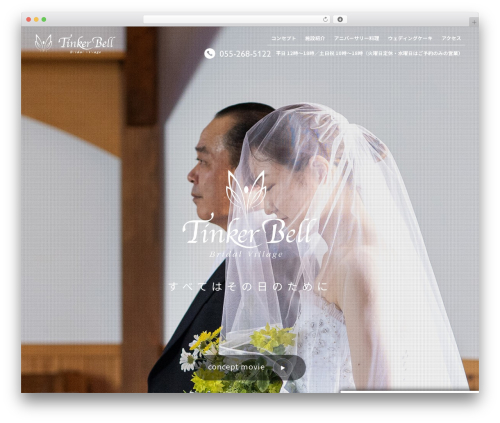Image resolution: width=500 pixels, height=423 pixels.
Task: Reload the page with the refresh icon
Action: pyautogui.click(x=325, y=19)
